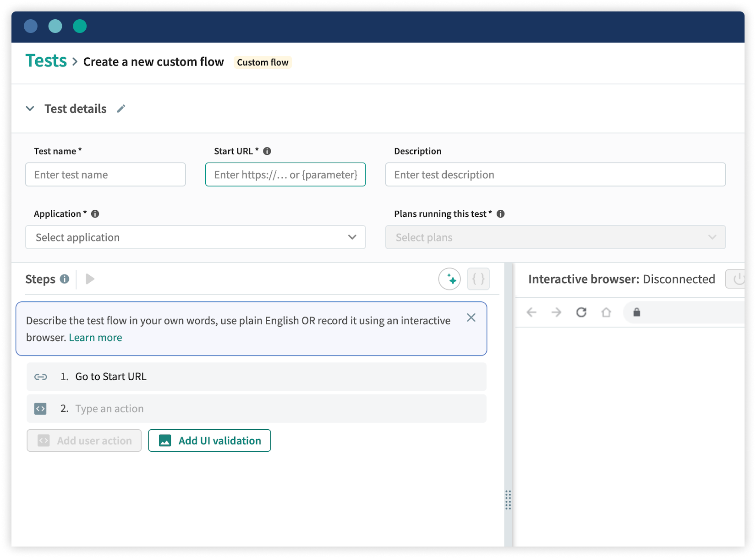The height and width of the screenshot is (558, 756).
Task: Open the AI suggestion sparkle icon above Steps
Action: pyautogui.click(x=449, y=279)
